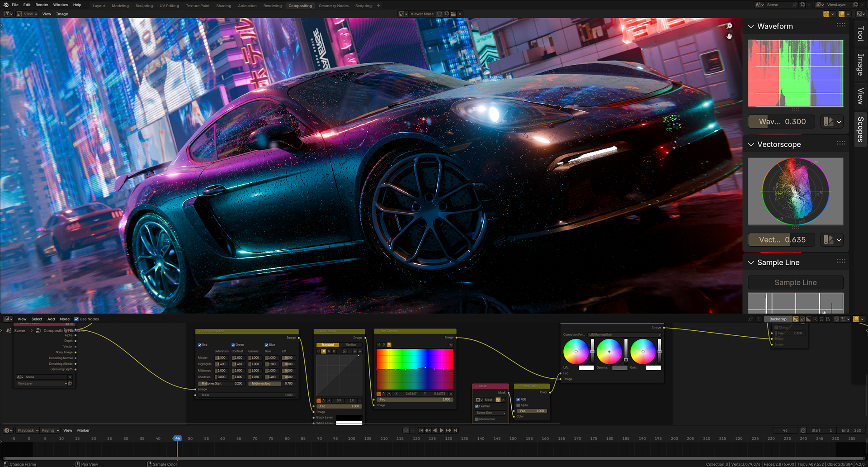Screen dimensions: 868x467
Task: Click the new view layer icon beside ViewLayer
Action: tap(855, 5)
